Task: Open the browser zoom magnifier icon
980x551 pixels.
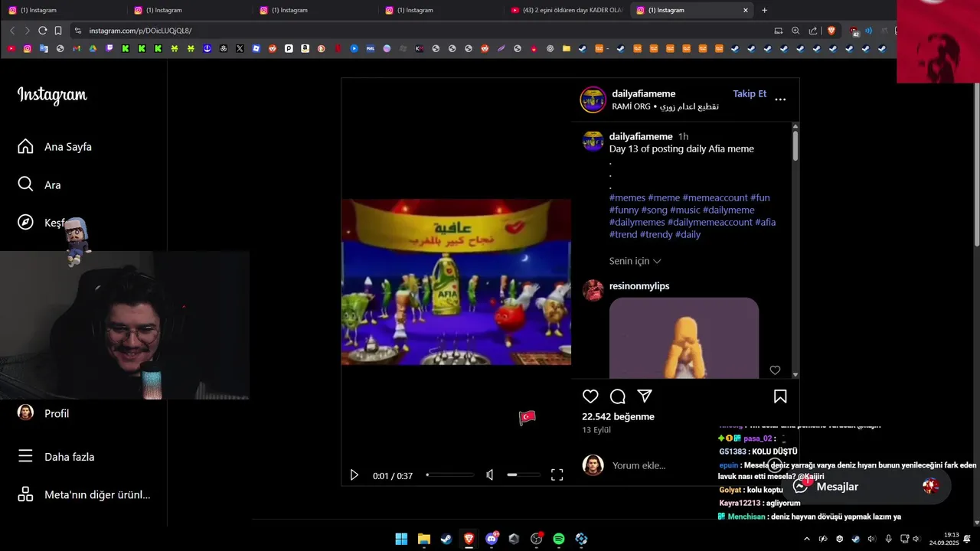Action: (795, 31)
